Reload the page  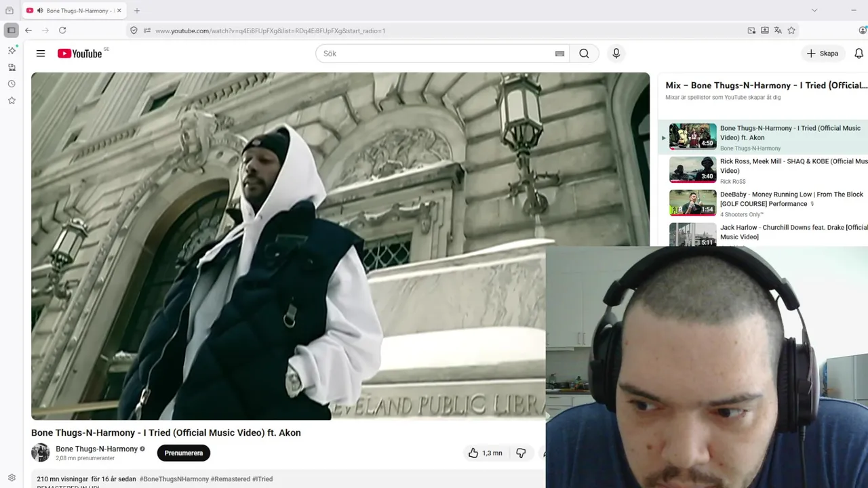coord(62,30)
